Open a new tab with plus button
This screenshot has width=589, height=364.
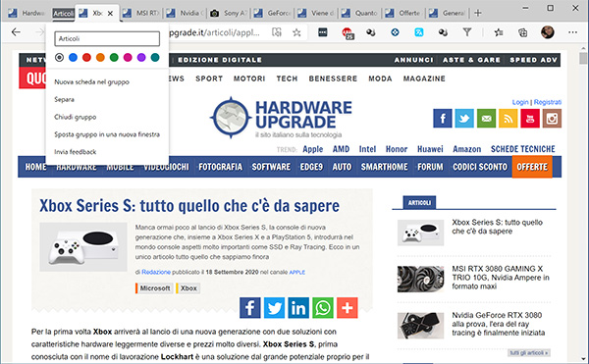pos(478,13)
